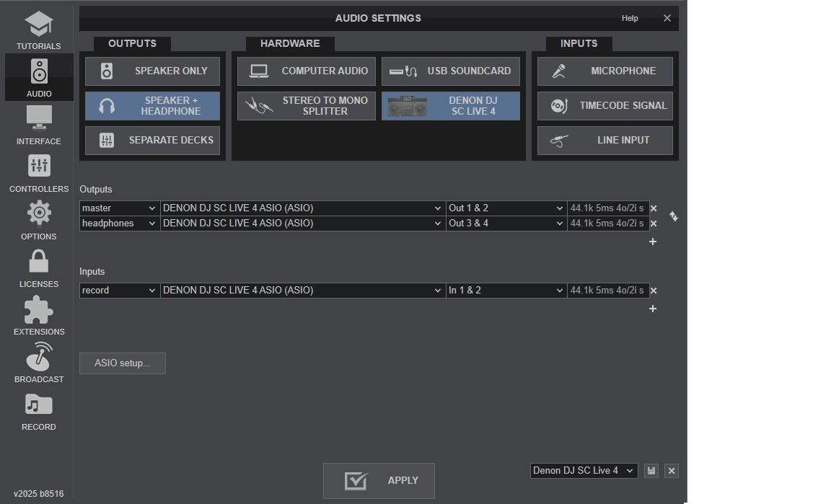Remove the record input row

point(654,291)
